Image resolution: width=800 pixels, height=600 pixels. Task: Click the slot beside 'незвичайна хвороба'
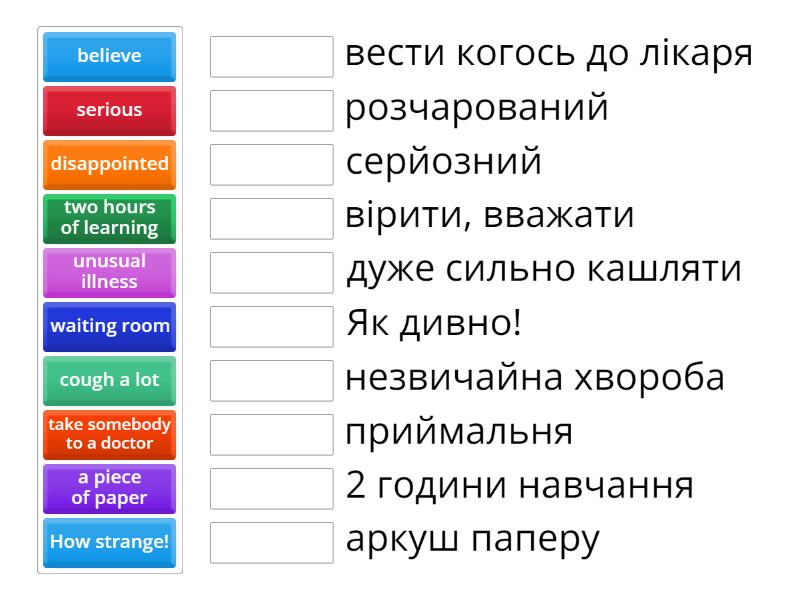click(x=272, y=381)
